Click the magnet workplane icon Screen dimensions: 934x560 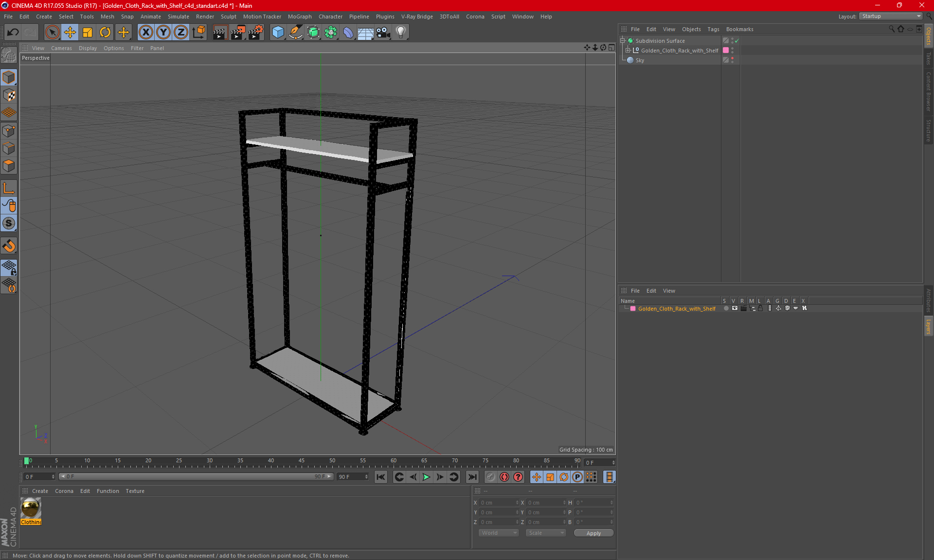click(x=9, y=245)
